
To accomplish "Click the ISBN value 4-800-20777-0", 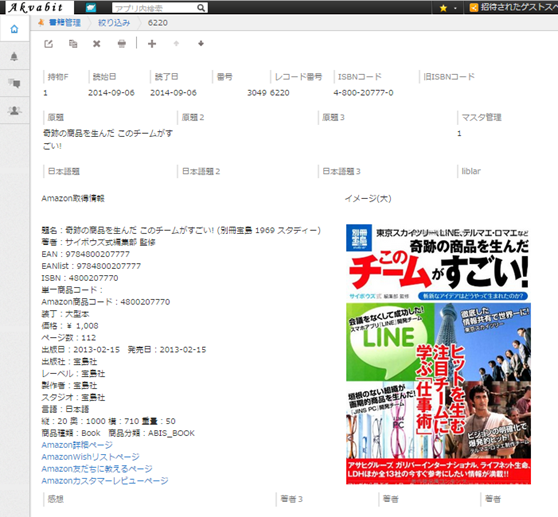I will pos(363,93).
